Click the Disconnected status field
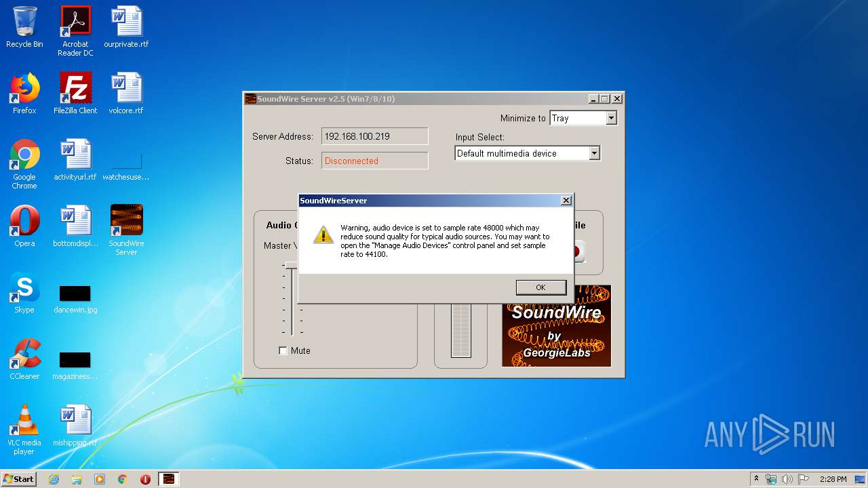Viewport: 868px width, 488px height. point(375,161)
